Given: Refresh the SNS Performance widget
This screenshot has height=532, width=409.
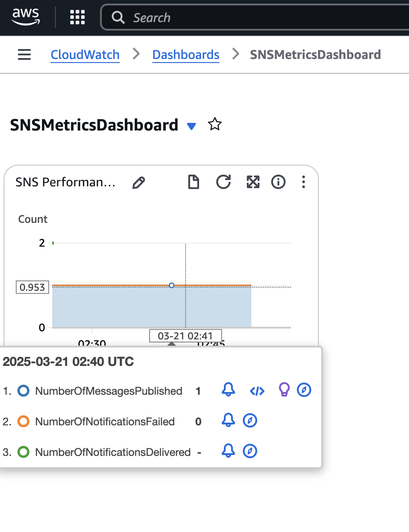Looking at the screenshot, I should [x=223, y=182].
